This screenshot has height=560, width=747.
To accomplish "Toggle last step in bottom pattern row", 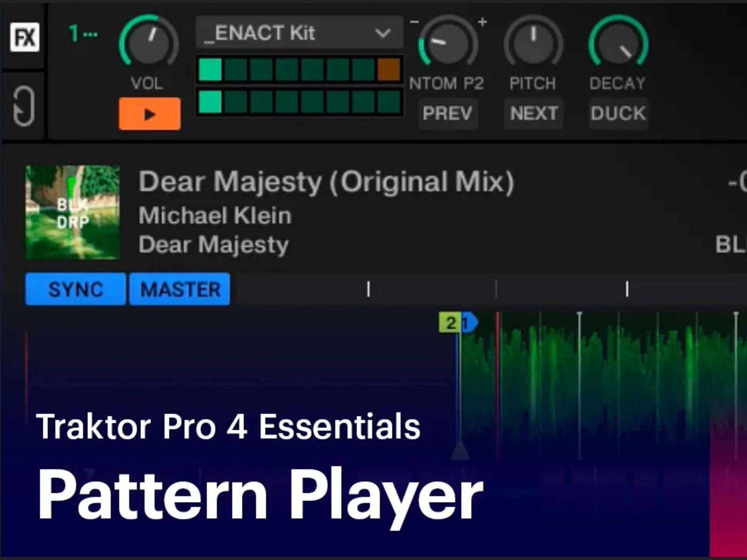I will [x=389, y=102].
